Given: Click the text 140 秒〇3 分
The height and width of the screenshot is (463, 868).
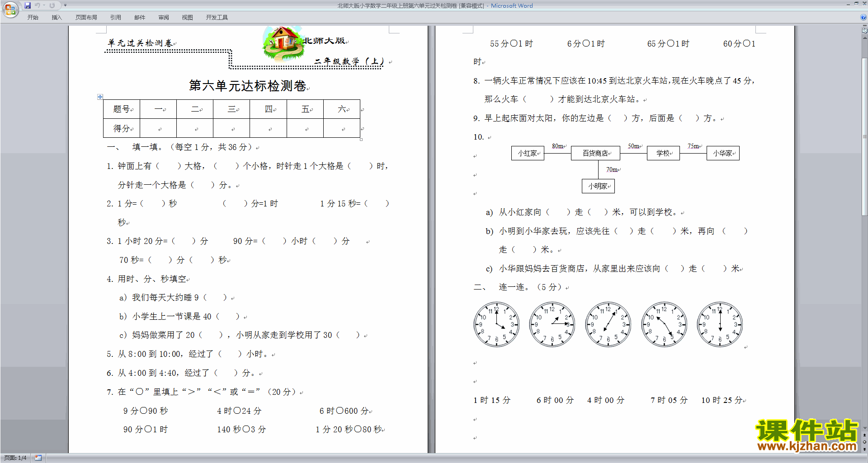Looking at the screenshot, I should (x=241, y=429).
